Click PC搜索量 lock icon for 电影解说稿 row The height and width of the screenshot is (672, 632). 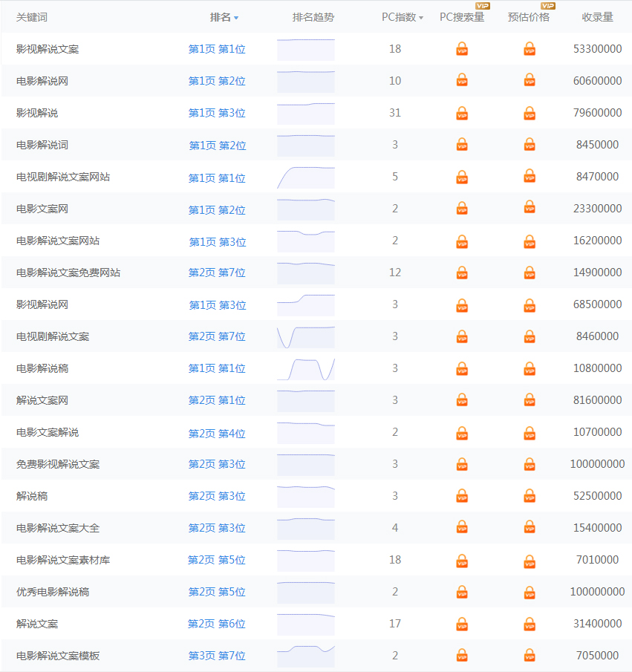coord(462,368)
